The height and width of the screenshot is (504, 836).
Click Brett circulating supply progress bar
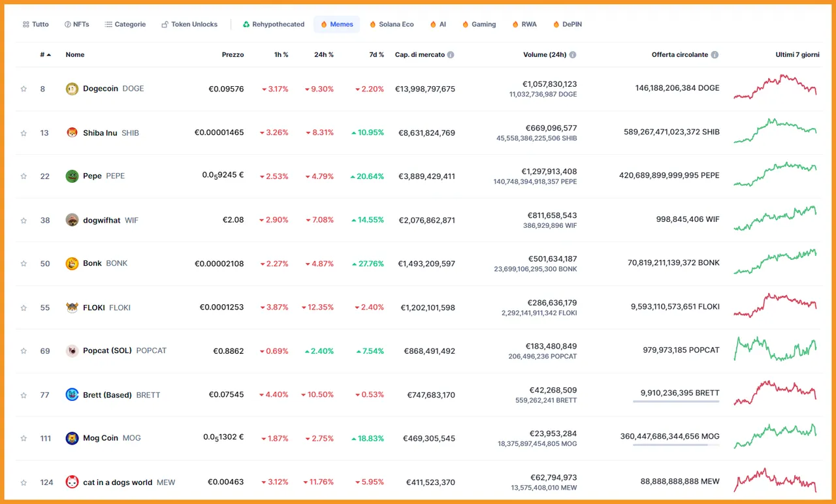[x=676, y=402]
